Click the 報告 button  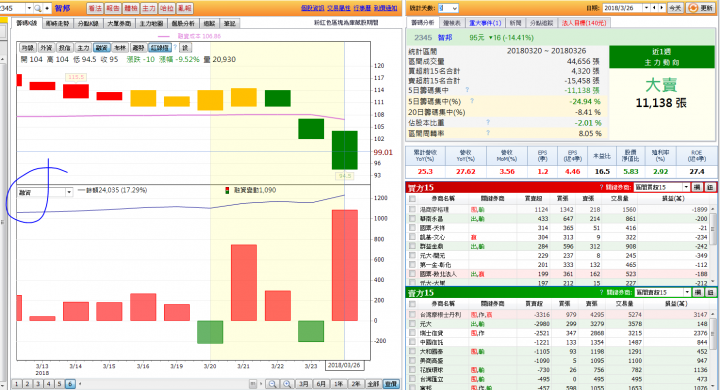[113, 8]
